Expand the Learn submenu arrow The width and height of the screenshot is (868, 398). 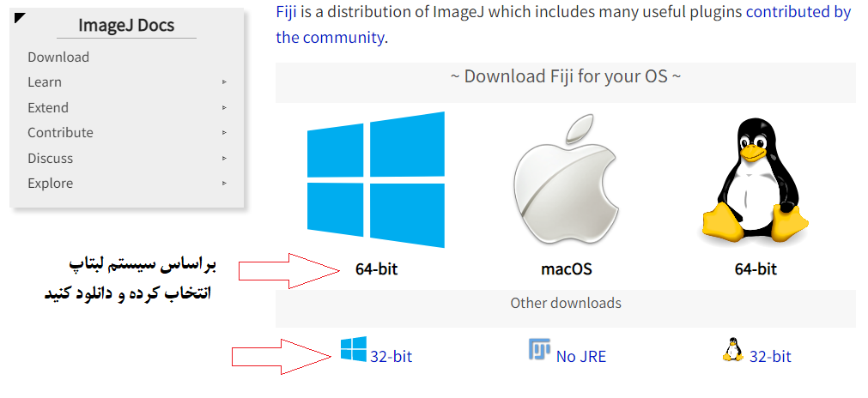pos(224,81)
